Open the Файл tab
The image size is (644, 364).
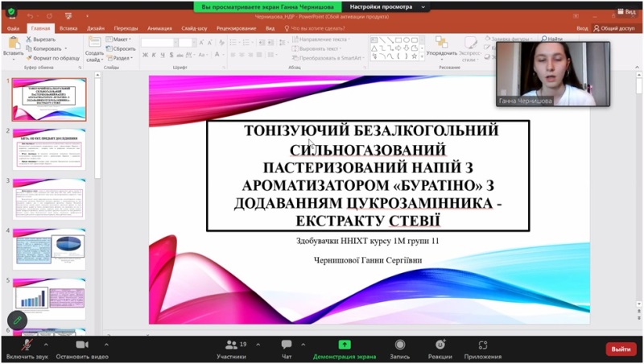coord(14,28)
